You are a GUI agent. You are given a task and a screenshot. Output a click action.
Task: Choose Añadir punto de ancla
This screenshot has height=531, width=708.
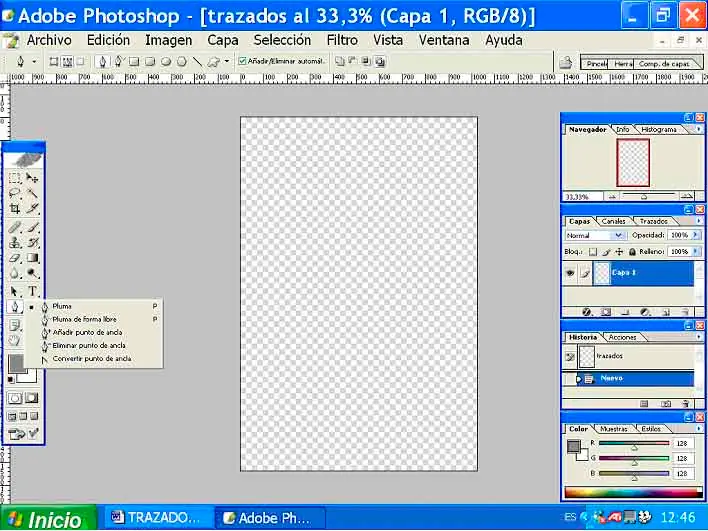click(87, 332)
